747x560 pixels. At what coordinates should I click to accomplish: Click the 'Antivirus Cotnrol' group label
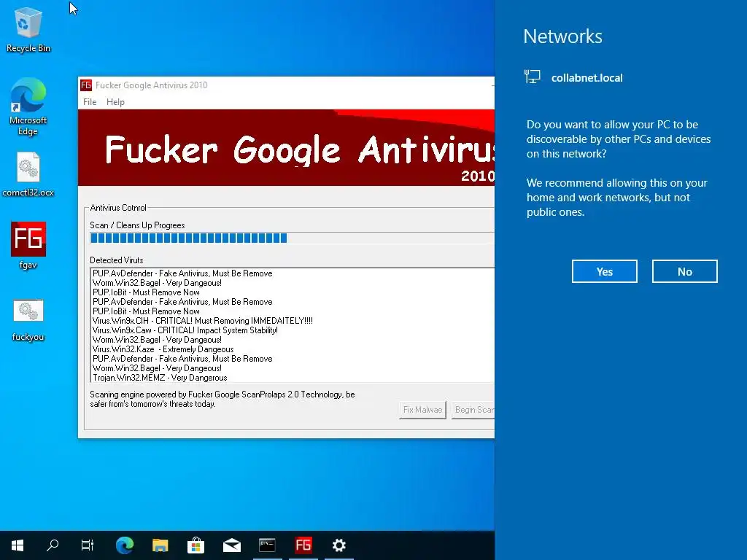(x=118, y=208)
